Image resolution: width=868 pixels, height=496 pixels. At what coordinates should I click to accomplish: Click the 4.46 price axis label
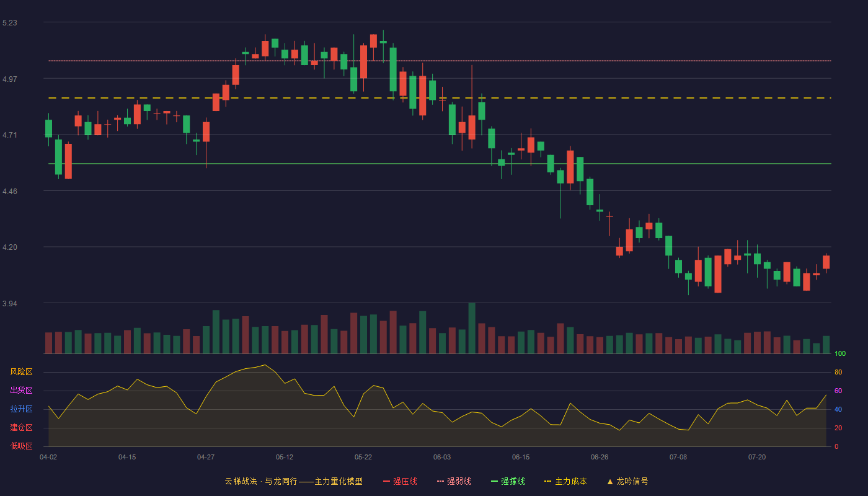pos(10,192)
